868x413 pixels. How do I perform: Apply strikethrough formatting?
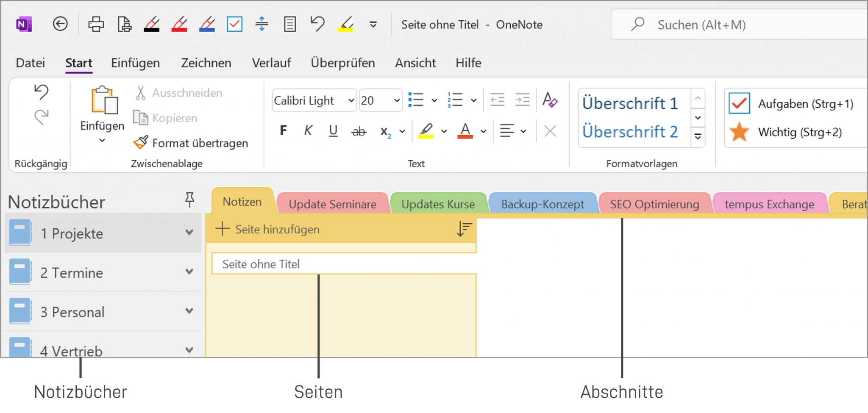click(359, 131)
